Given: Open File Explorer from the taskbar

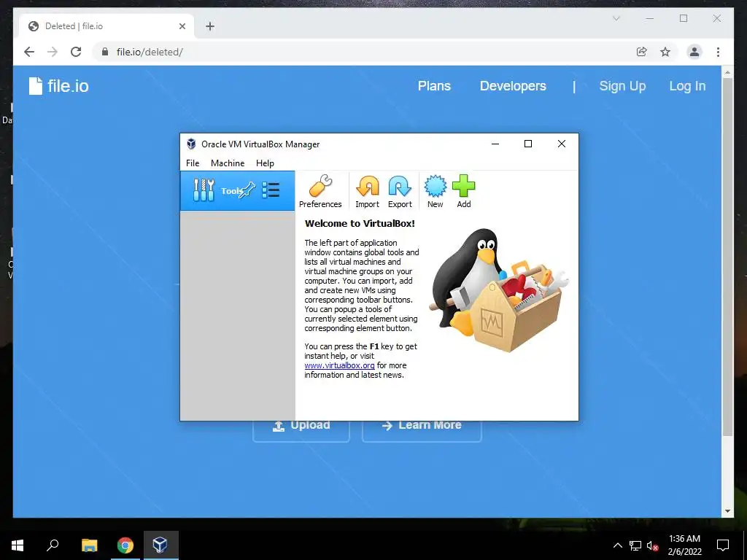Looking at the screenshot, I should 89,545.
